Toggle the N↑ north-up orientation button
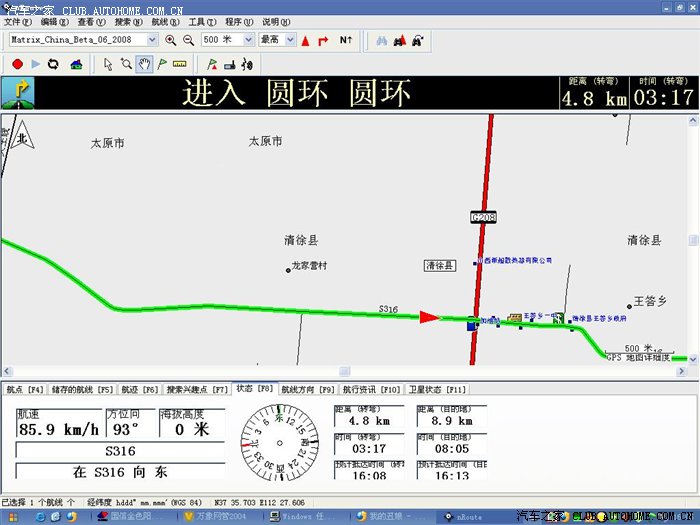700x525 pixels. pyautogui.click(x=346, y=40)
